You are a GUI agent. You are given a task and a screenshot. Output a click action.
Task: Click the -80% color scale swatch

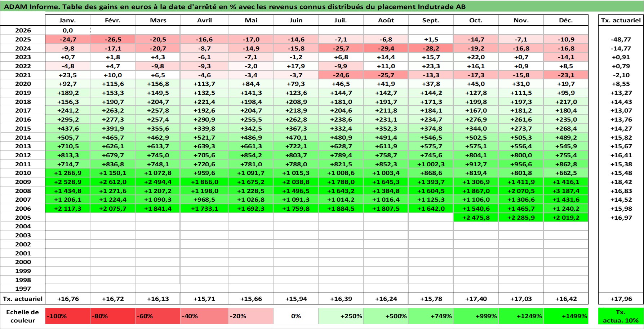click(x=113, y=316)
